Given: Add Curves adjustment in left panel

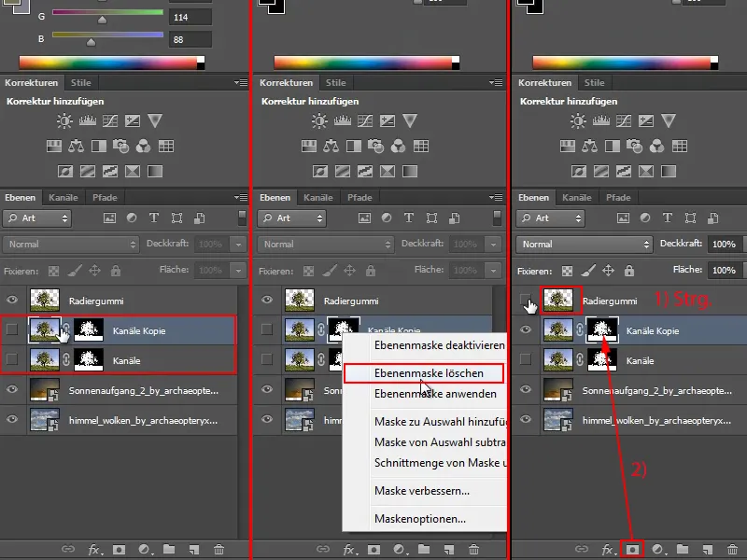Looking at the screenshot, I should click(110, 120).
